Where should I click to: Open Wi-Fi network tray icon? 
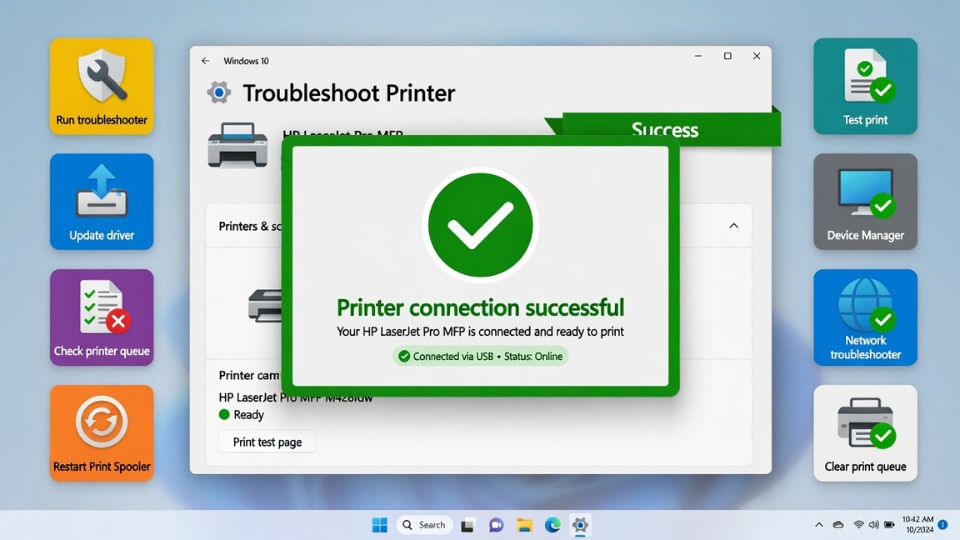click(x=858, y=525)
